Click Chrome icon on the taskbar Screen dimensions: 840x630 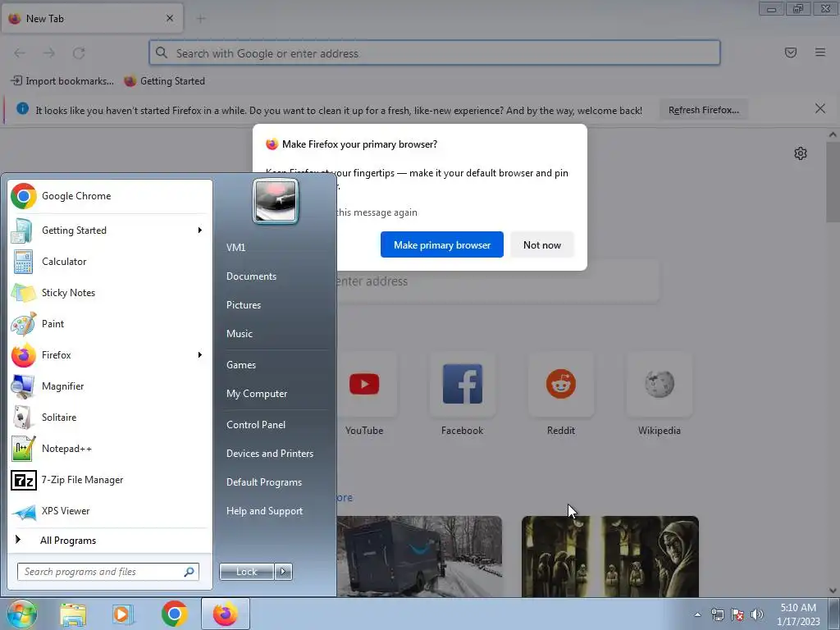(174, 614)
